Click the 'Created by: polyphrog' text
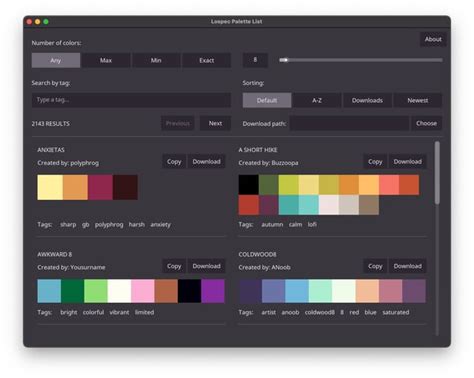Viewport: 474px width, 378px height. pos(68,163)
